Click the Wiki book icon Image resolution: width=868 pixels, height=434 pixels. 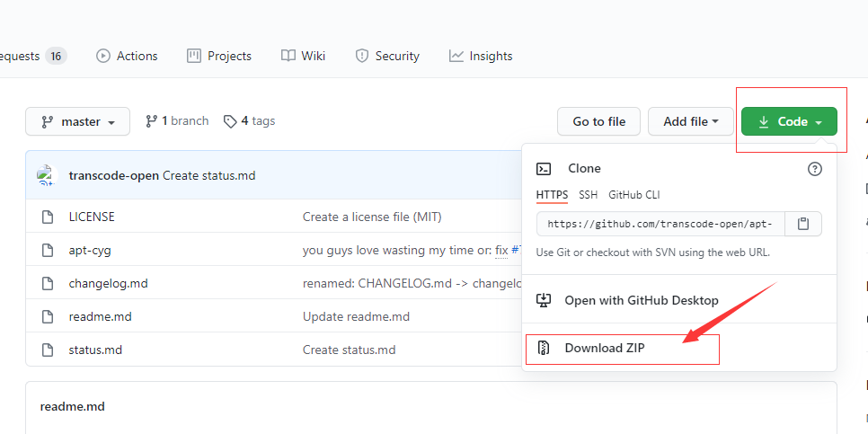point(288,56)
